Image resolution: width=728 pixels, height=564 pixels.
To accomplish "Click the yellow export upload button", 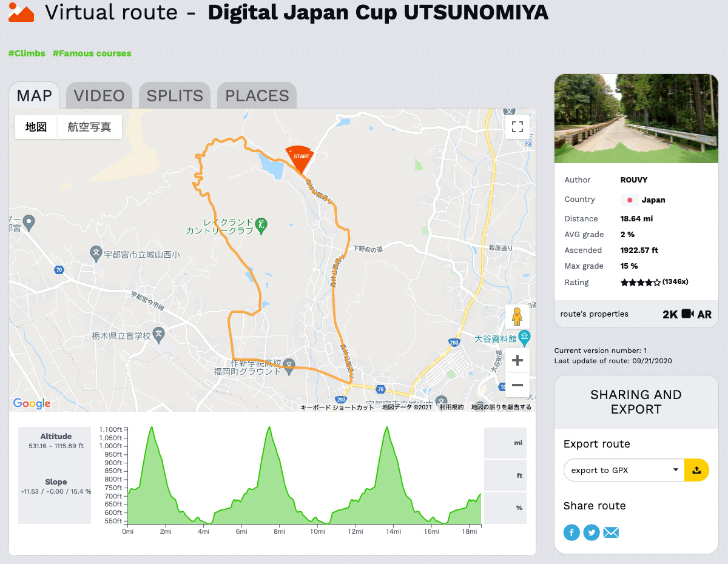I will [x=696, y=470].
